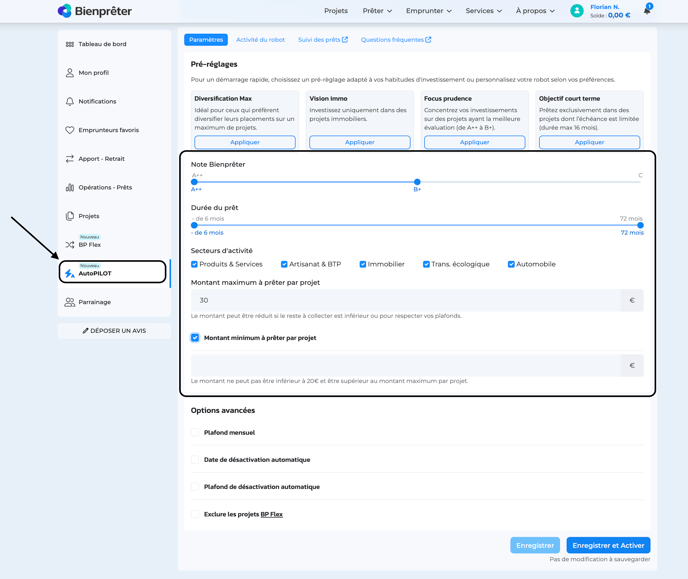Screen dimensions: 688x579
Task: Uncheck the Artisanat & BTP sector
Action: click(x=284, y=264)
